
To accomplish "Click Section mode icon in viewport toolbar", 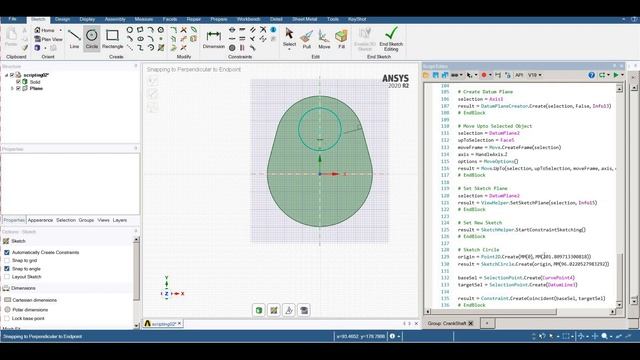I will [x=289, y=310].
